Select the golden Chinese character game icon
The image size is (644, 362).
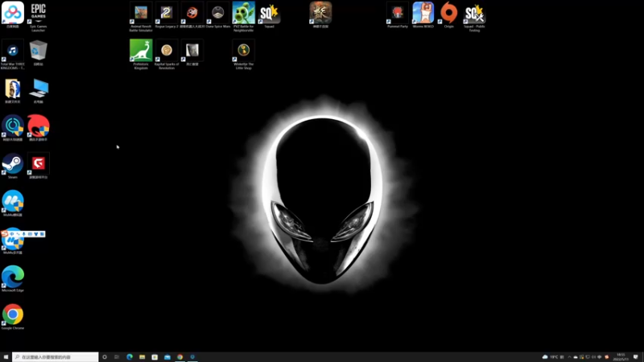click(320, 14)
